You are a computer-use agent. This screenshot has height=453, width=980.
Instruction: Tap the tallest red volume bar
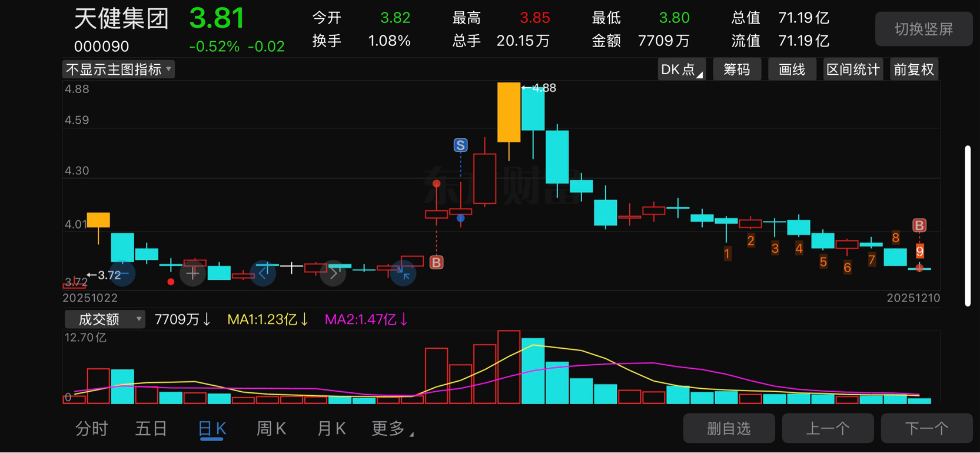tap(509, 367)
